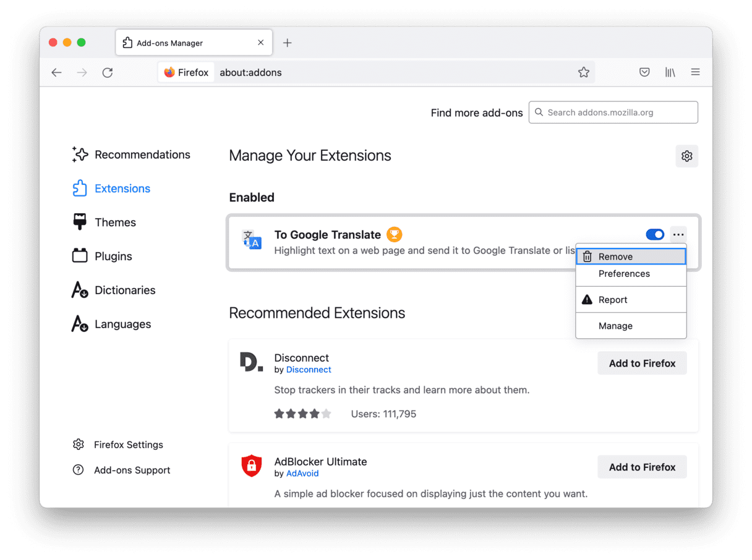Open Languages in the sidebar
This screenshot has height=560, width=752.
tap(111, 325)
